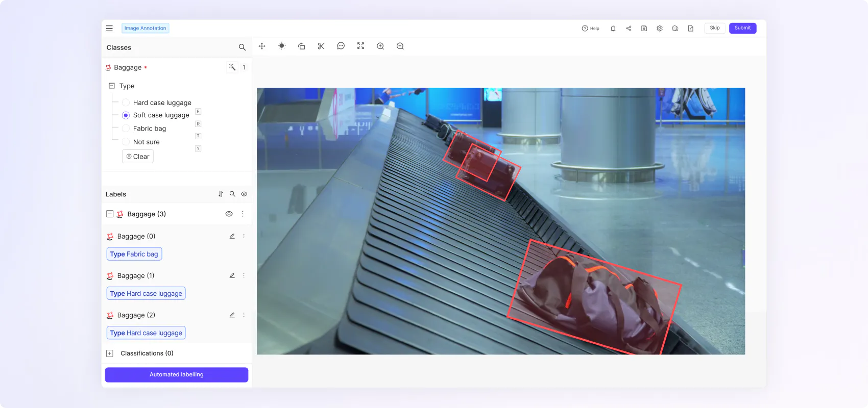Screen dimensions: 868x408
Task: Click the Type Fabric bag tag
Action: 134,254
